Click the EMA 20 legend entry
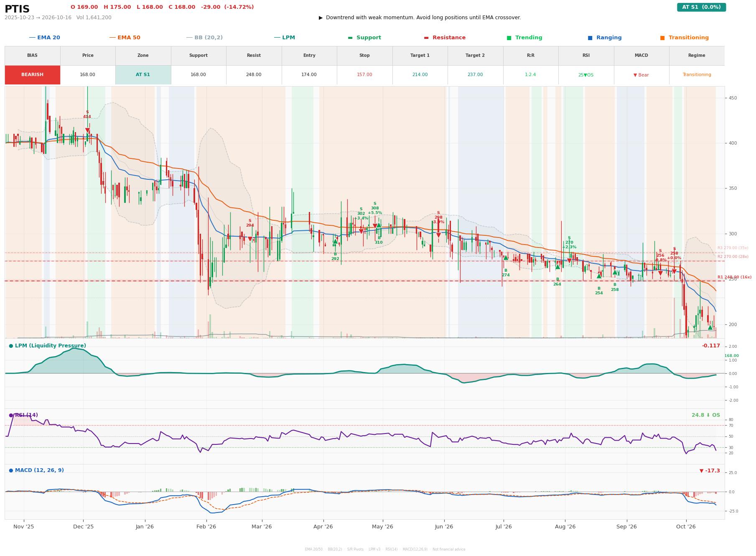756x556 pixels. (44, 38)
